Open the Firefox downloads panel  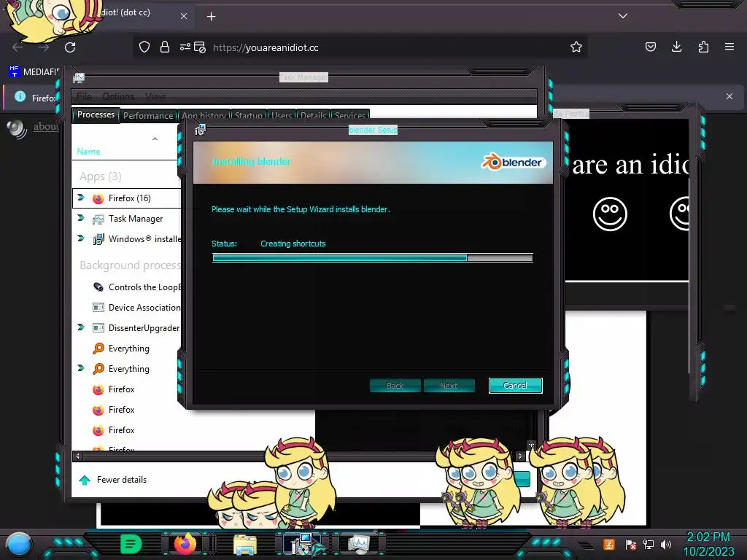(676, 47)
